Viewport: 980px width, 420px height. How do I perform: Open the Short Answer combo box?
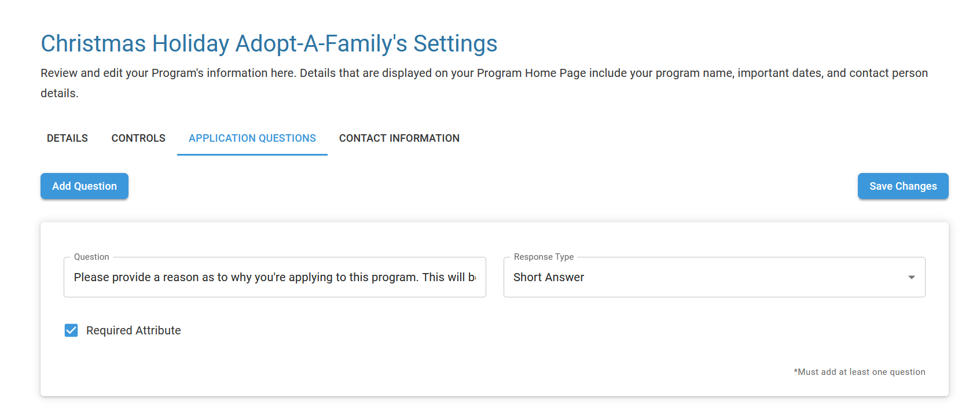(x=714, y=278)
